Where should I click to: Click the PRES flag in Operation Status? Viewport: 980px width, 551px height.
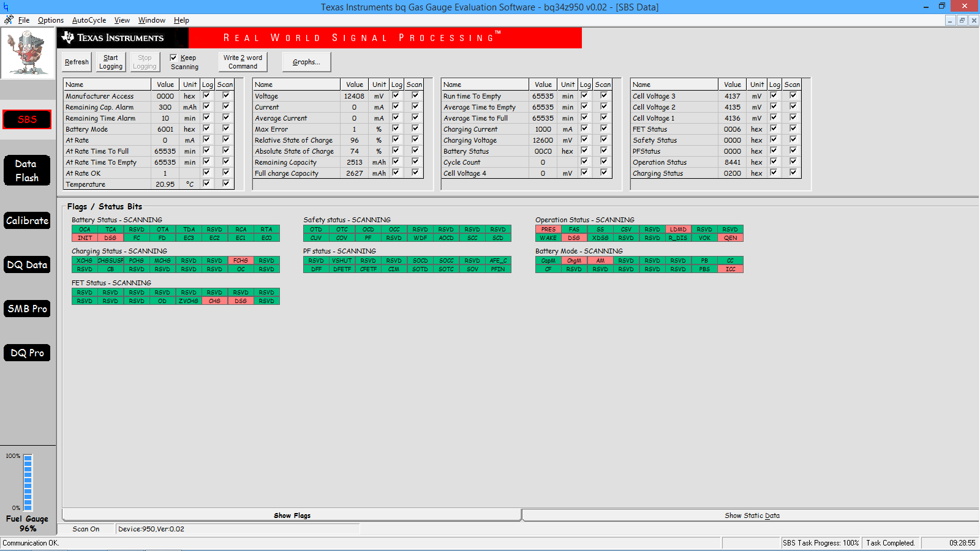548,230
